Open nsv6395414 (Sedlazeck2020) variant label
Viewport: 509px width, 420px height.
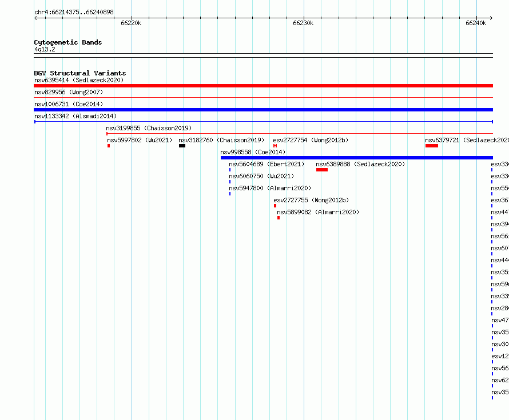[79, 80]
